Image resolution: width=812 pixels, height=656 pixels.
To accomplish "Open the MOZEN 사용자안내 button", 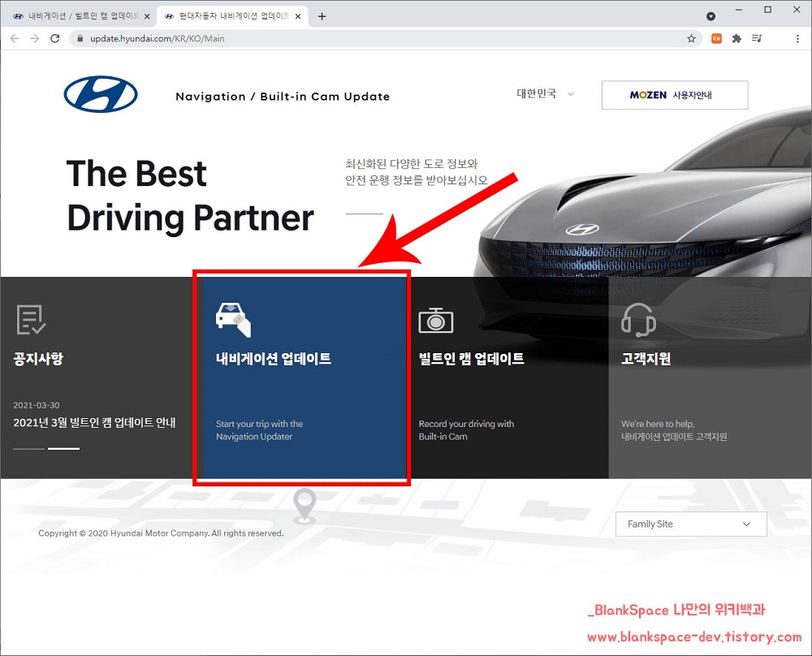I will (x=675, y=95).
